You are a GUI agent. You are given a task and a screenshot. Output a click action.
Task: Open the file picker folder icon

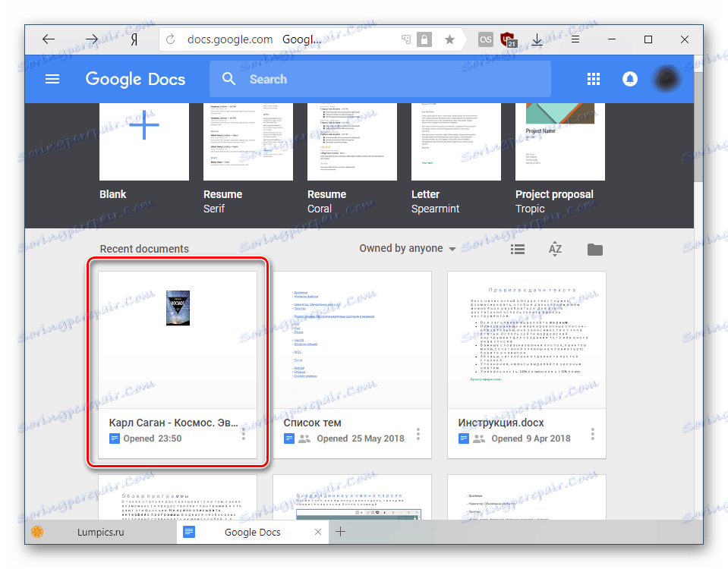point(594,250)
